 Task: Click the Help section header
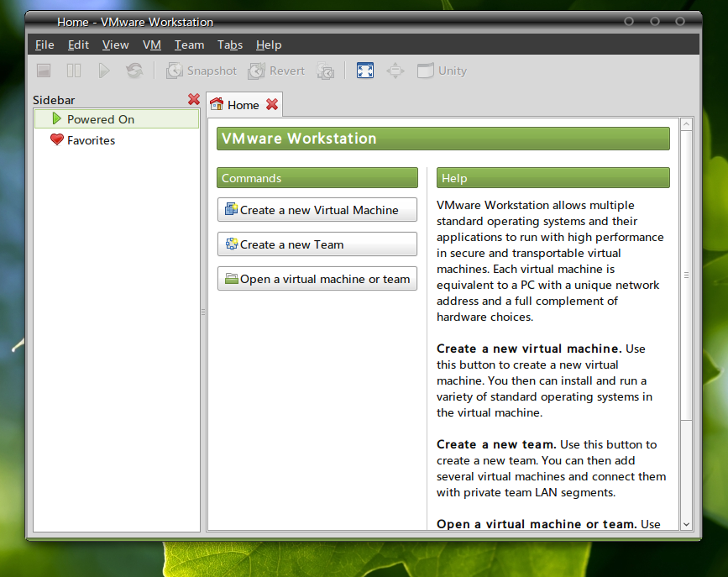553,178
